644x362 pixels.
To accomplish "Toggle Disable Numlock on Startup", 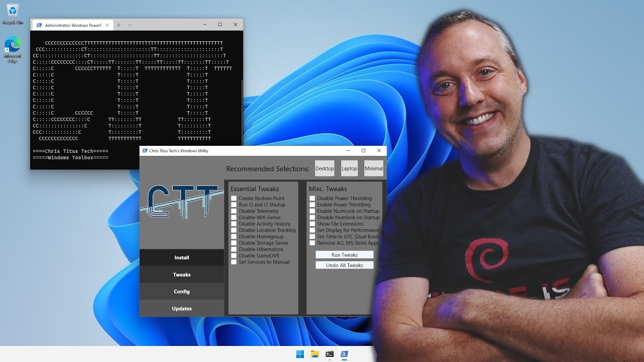I will (x=312, y=218).
